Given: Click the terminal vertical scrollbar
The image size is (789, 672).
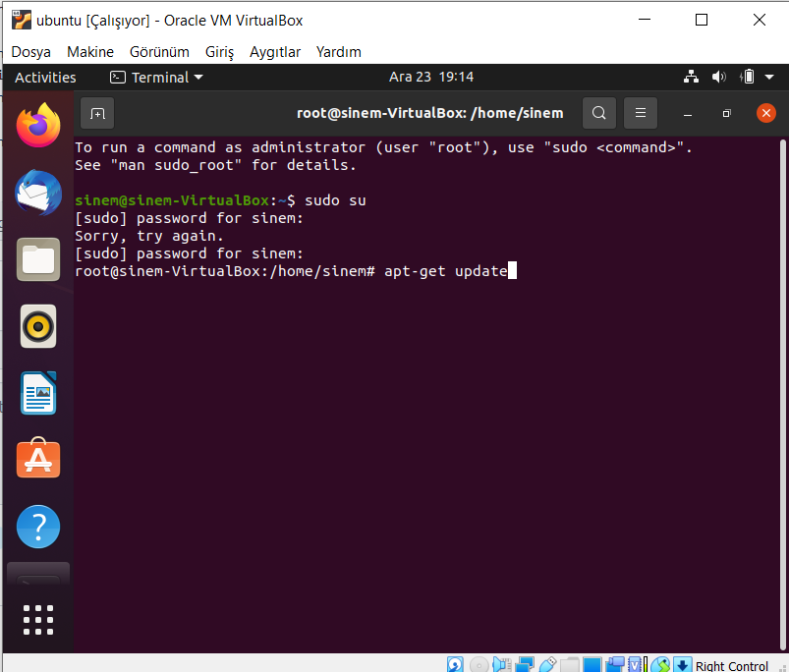Looking at the screenshot, I should pyautogui.click(x=783, y=395).
